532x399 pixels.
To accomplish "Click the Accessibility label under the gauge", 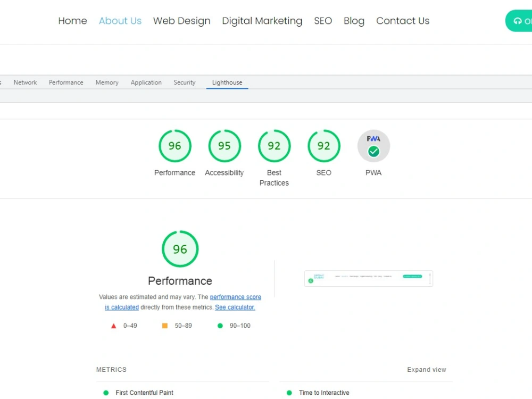I will click(225, 173).
